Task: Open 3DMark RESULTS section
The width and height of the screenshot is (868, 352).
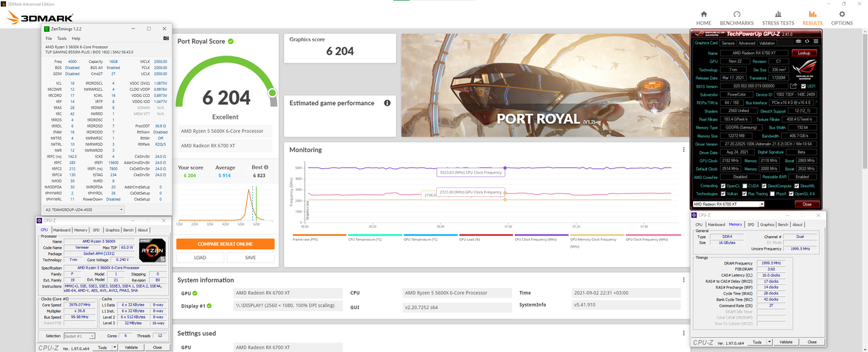Action: [812, 18]
